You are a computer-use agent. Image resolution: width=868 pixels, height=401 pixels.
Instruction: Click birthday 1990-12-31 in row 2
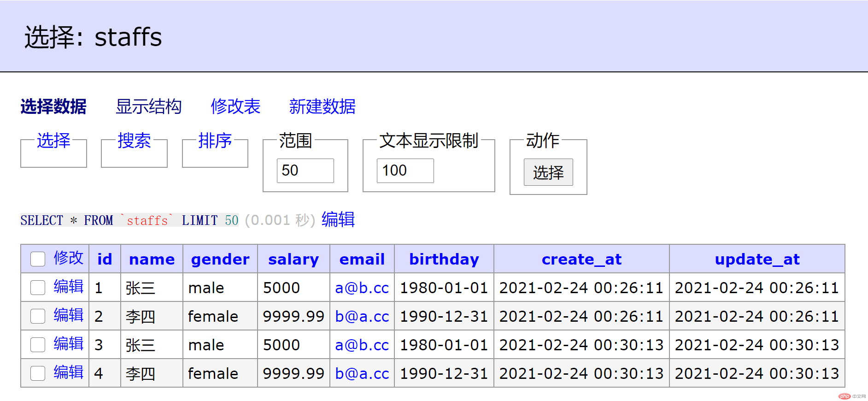(444, 317)
